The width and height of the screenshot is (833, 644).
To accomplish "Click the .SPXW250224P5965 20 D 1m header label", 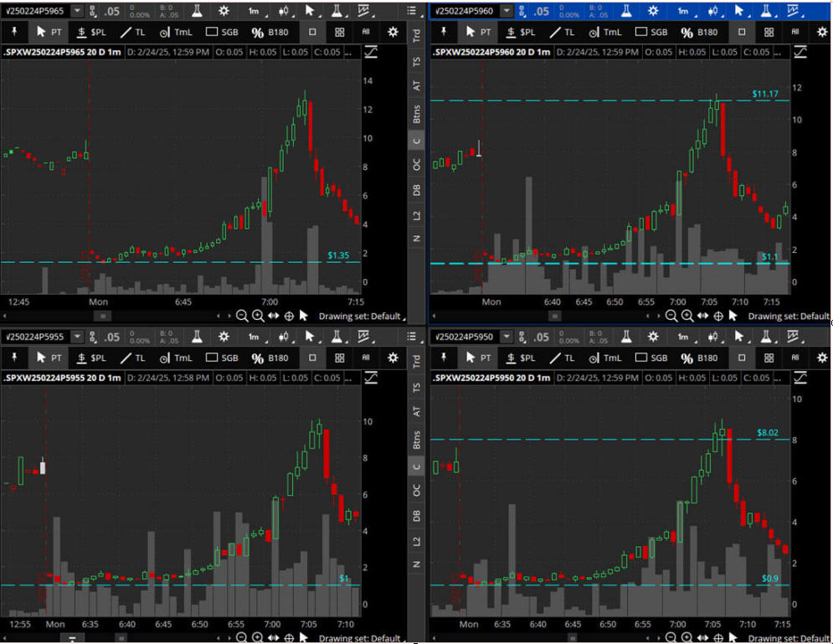I will coord(62,52).
